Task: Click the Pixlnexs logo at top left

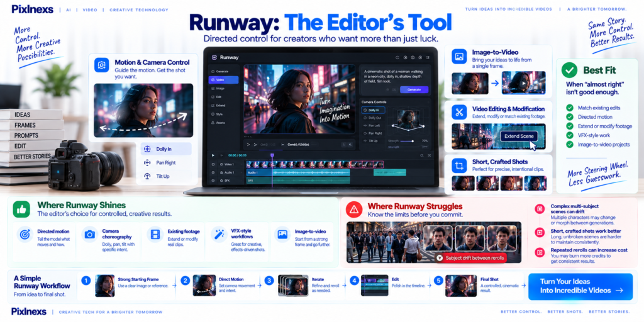Action: click(x=33, y=9)
